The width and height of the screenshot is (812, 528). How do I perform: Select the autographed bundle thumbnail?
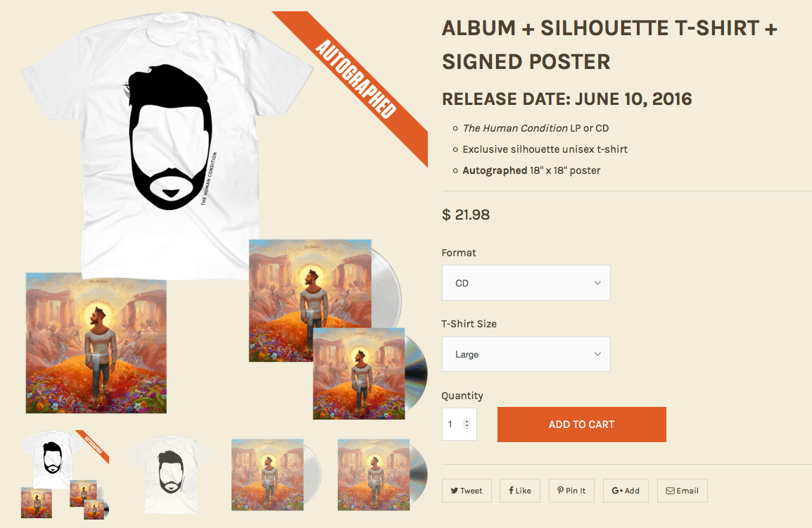(x=65, y=474)
